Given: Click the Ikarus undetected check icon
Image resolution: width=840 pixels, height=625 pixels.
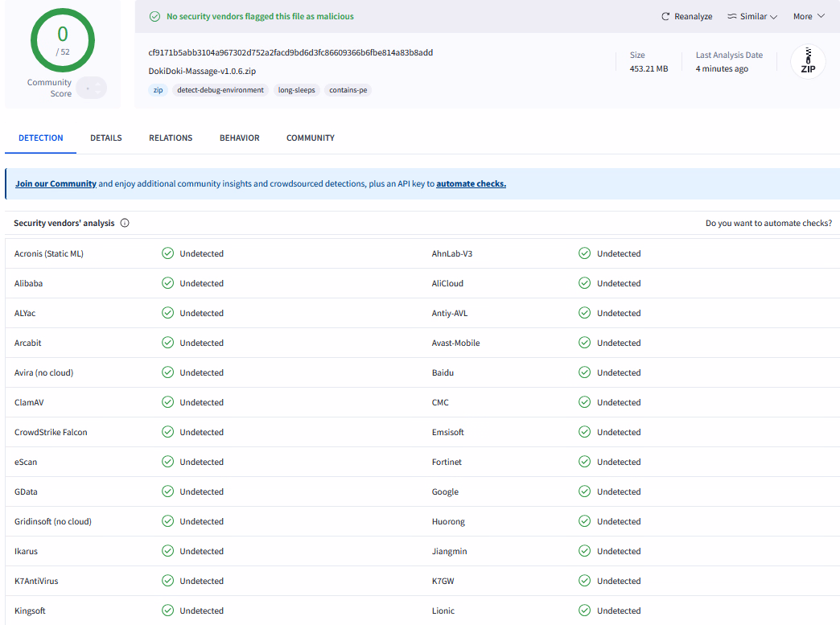Looking at the screenshot, I should (x=167, y=550).
